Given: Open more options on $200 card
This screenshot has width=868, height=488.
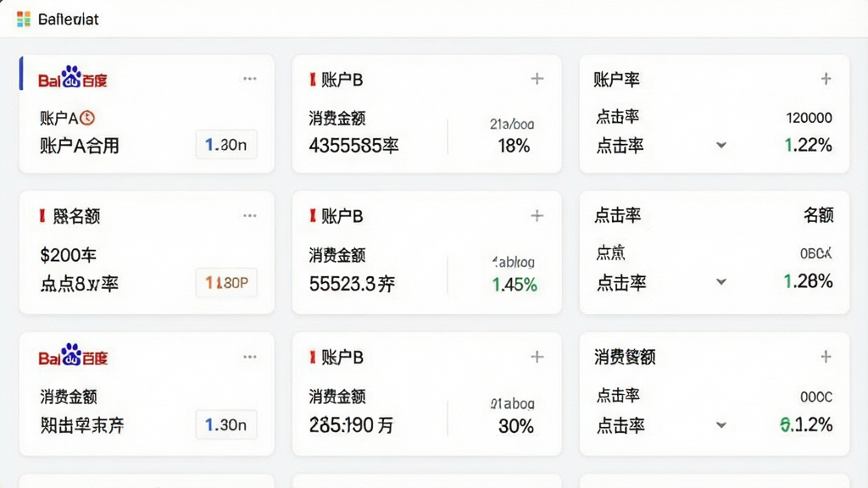Looking at the screenshot, I should pyautogui.click(x=250, y=215).
